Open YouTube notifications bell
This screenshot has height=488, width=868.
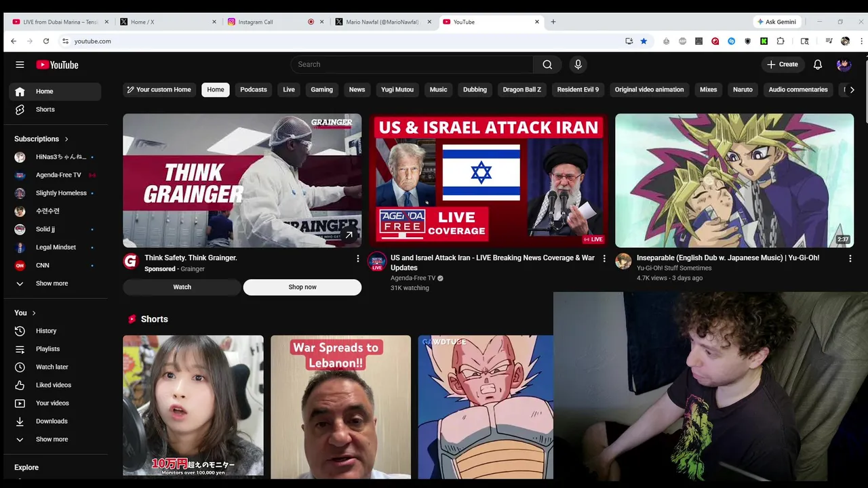click(818, 64)
